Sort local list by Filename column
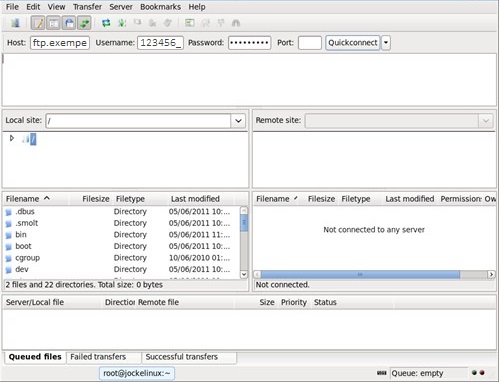499x382 pixels. tap(36, 199)
